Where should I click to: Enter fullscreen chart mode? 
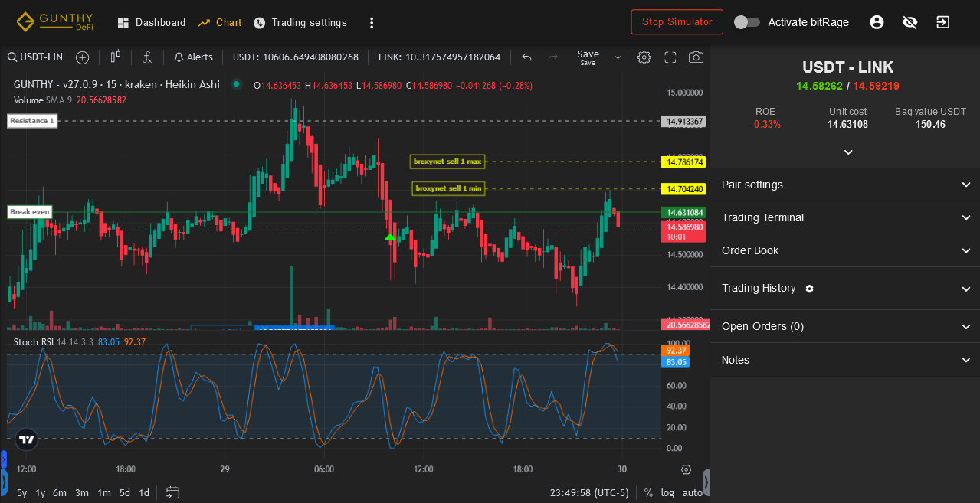point(670,57)
